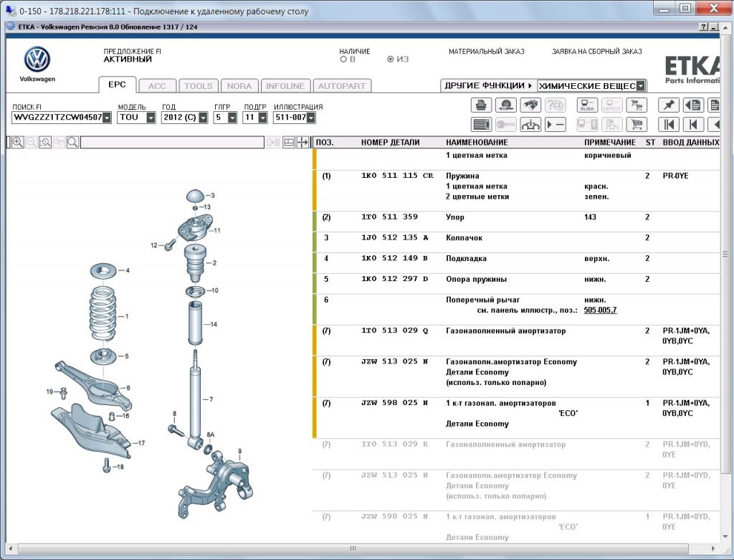Open the ELBA terminal icon
This screenshot has width=734, height=560.
[587, 105]
